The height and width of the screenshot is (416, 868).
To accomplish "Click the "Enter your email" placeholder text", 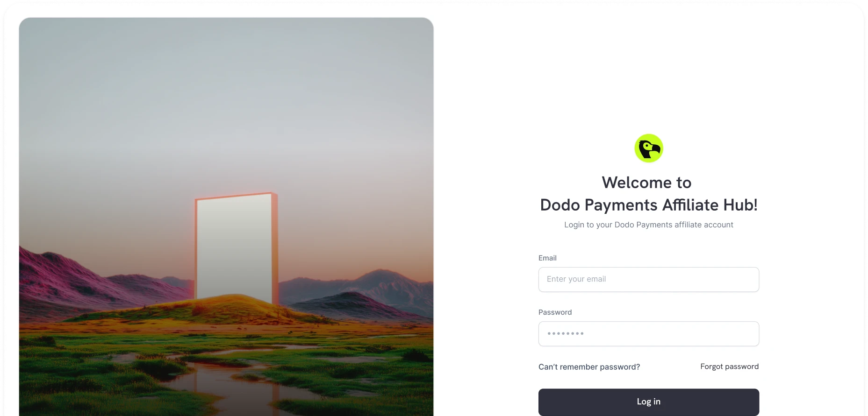I will click(576, 279).
